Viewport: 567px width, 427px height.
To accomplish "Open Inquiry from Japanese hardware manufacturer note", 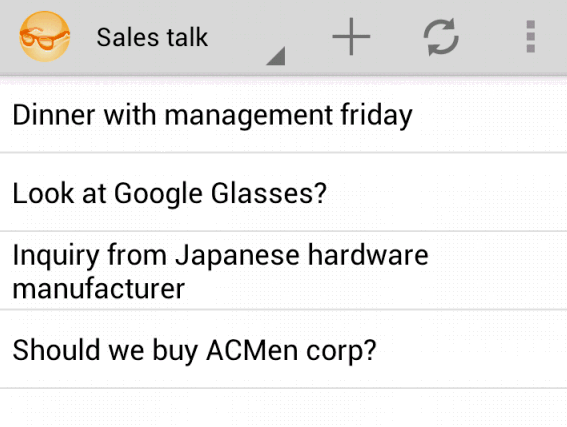I will [x=284, y=270].
